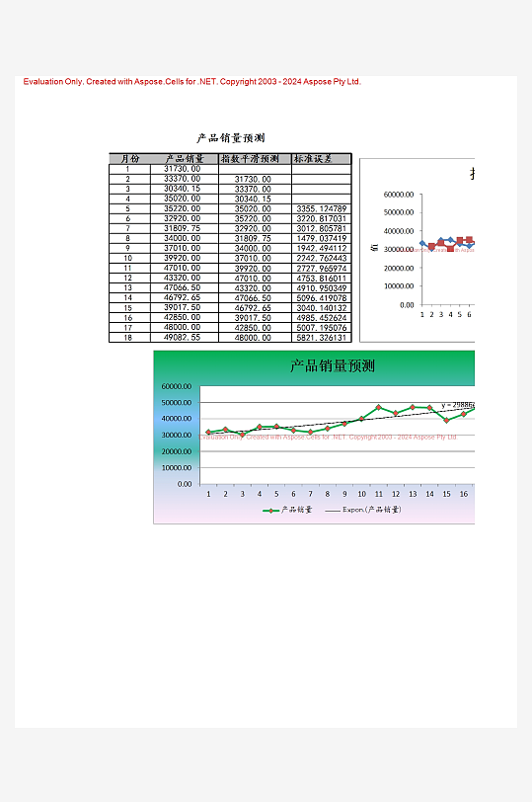The image size is (532, 802).
Task: Select the forecast value 30340.15 in month 4 row
Action: point(253,199)
